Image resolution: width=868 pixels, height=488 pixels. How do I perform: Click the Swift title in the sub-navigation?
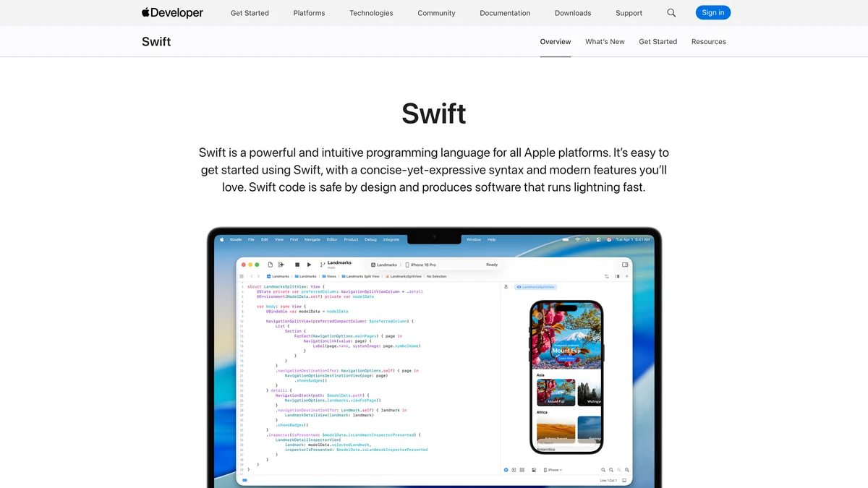click(156, 42)
